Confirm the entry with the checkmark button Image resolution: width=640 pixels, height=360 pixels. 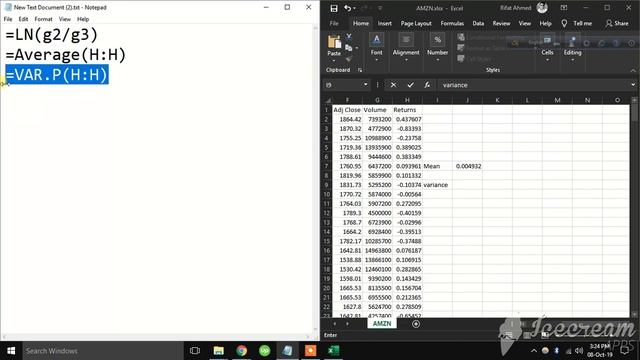click(x=410, y=85)
